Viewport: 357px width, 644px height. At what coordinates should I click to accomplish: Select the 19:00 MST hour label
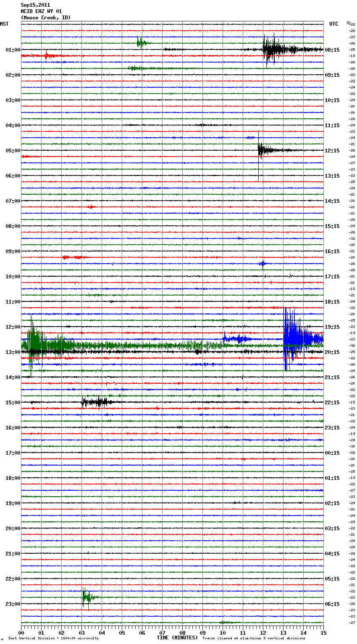click(13, 503)
